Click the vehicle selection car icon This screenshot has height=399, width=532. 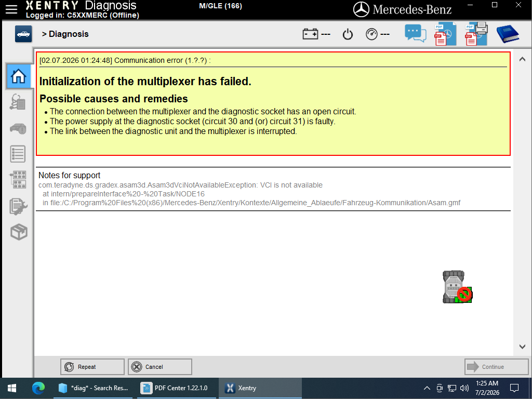(23, 34)
